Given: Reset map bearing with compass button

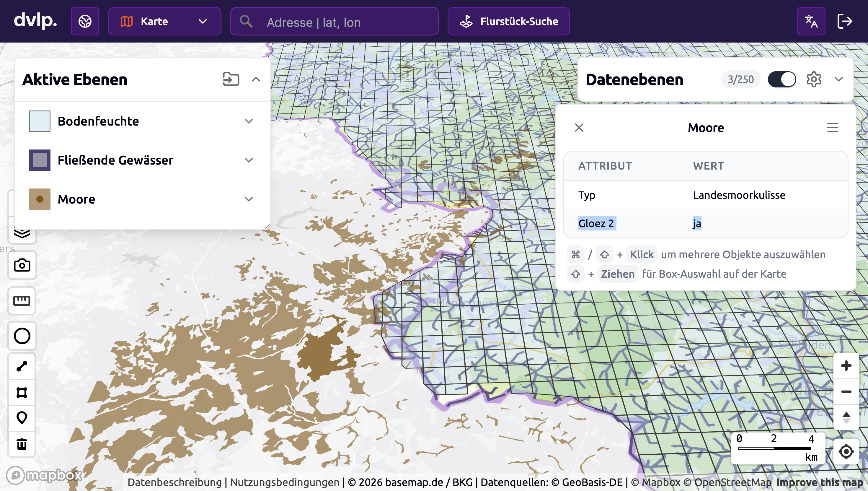Looking at the screenshot, I should (x=846, y=417).
